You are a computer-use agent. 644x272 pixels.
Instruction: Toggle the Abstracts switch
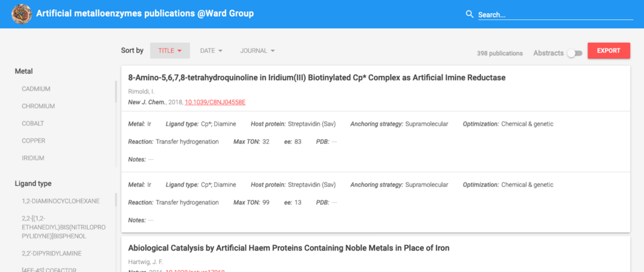[x=574, y=53]
